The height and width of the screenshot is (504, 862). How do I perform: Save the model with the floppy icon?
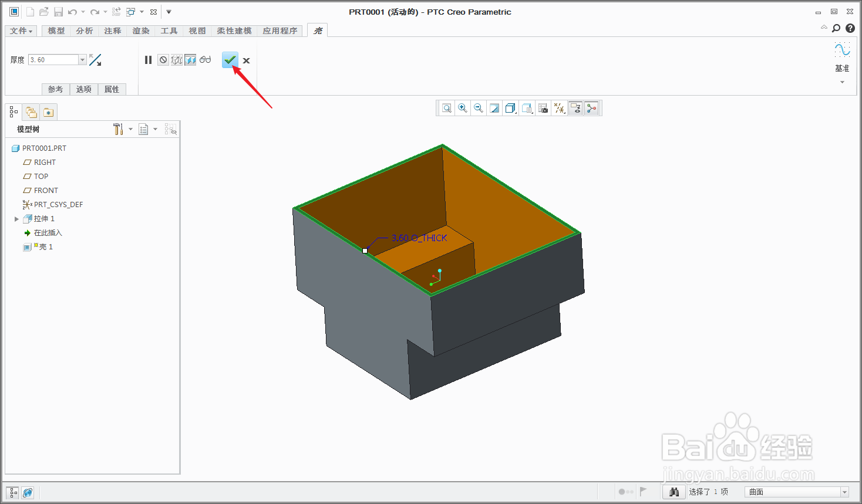(58, 12)
